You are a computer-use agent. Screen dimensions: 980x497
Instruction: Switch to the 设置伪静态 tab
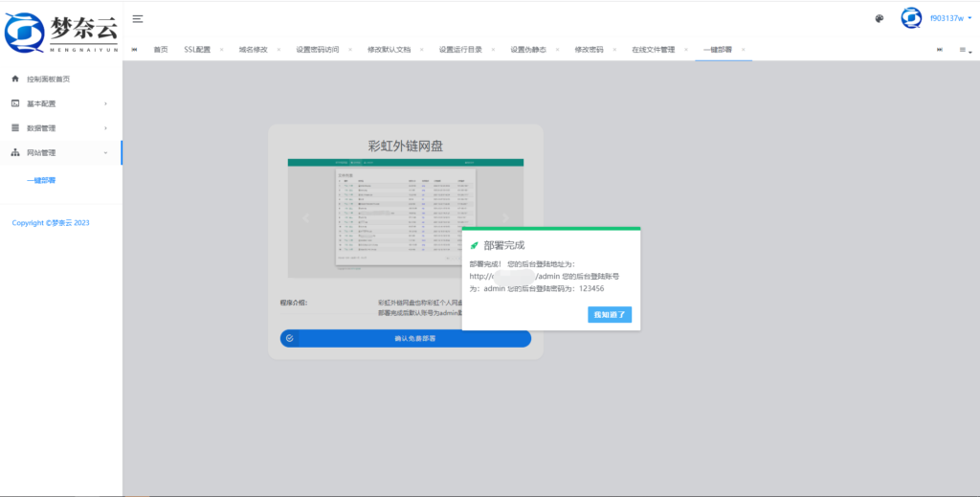click(527, 50)
